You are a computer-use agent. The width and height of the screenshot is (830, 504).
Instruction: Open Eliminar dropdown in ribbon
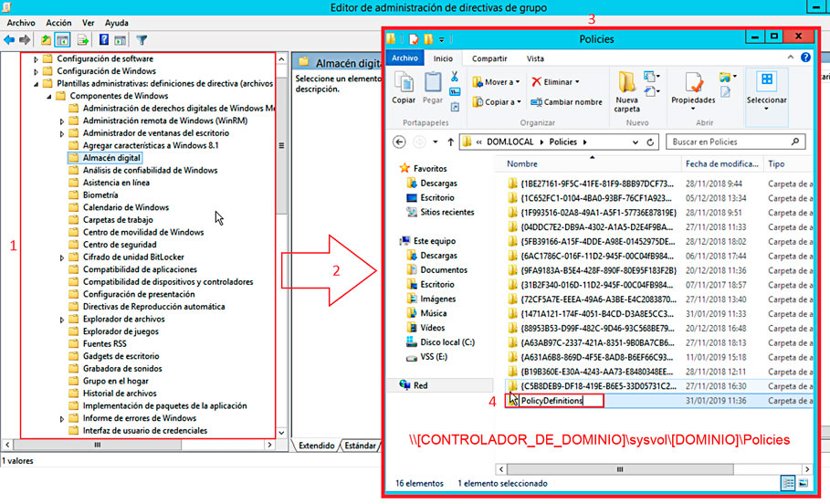(555, 82)
